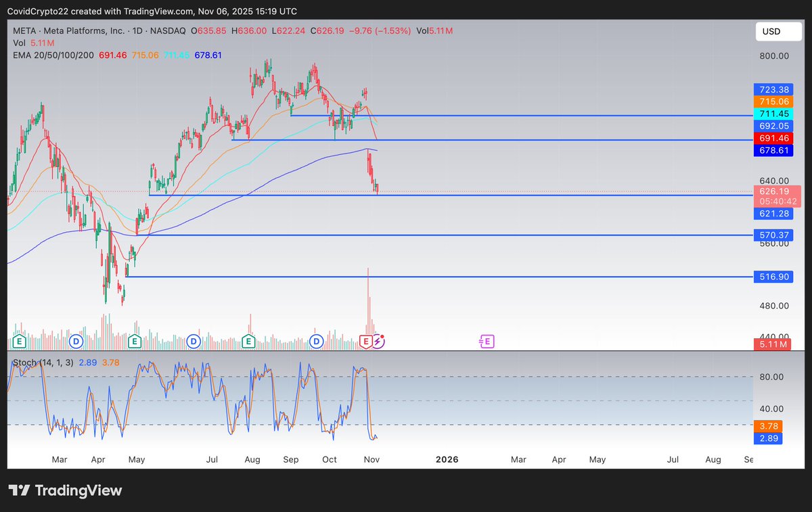Click the L622.24 low value in legend
This screenshot has width=812, height=512.
pos(288,30)
